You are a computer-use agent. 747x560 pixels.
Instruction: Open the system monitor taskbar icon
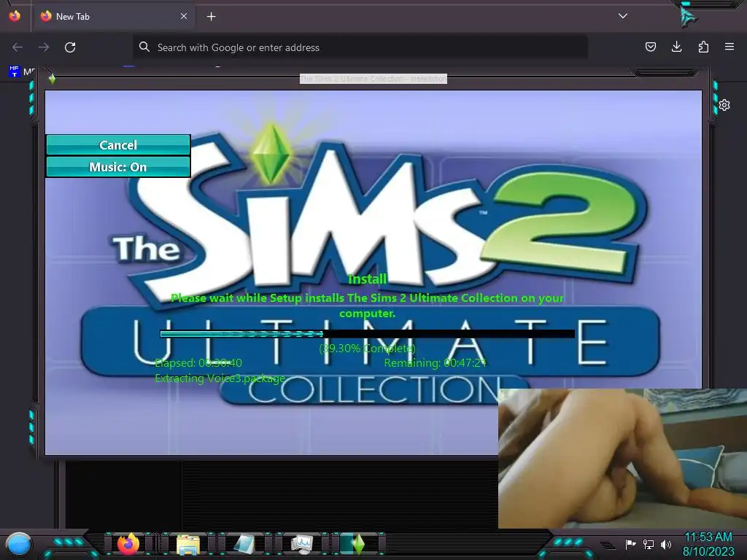(302, 544)
